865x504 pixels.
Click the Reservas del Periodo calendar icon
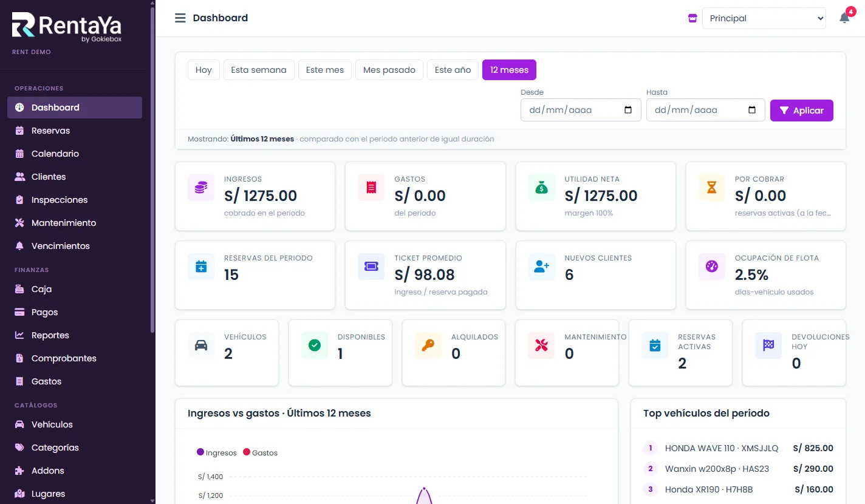pyautogui.click(x=201, y=267)
